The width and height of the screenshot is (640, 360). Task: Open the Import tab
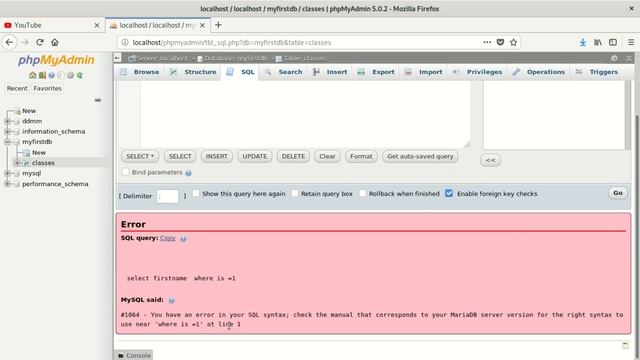click(423, 72)
